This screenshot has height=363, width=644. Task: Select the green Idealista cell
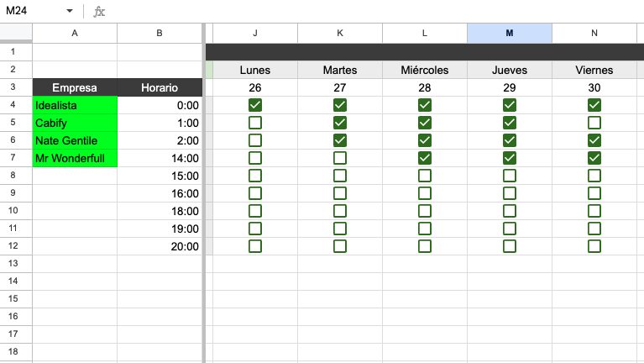click(75, 105)
